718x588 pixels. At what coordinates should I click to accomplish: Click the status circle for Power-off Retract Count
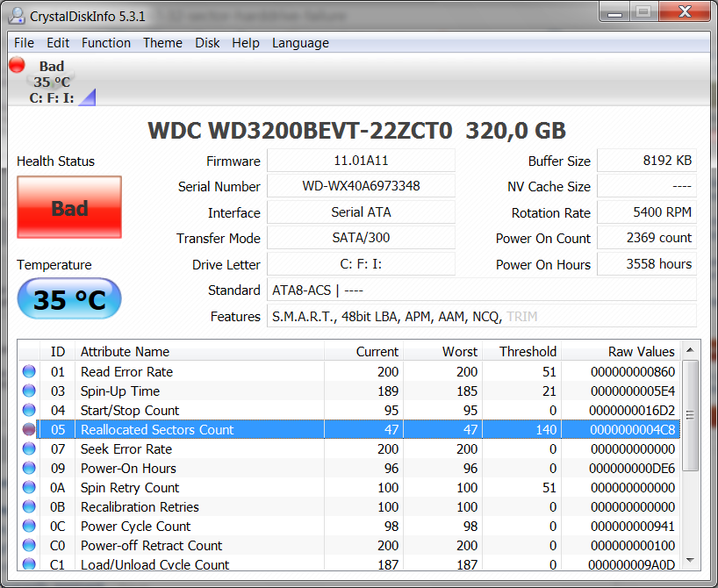29,545
